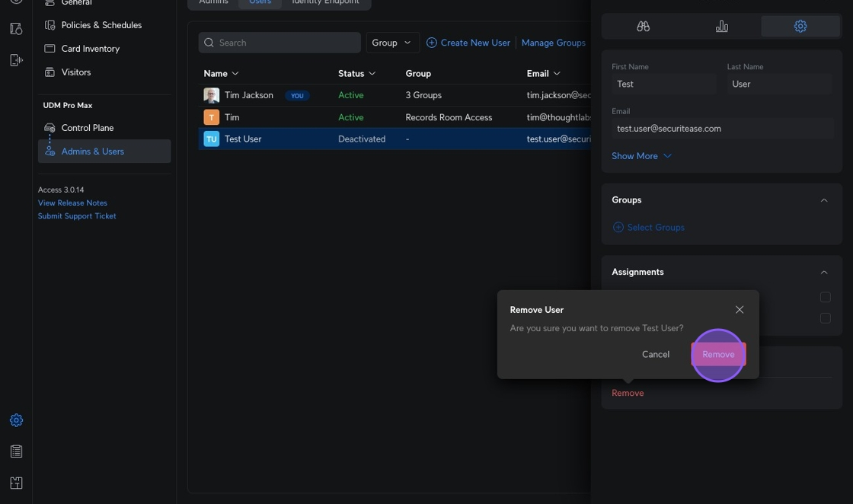The image size is (853, 504).
Task: Click the Visitors icon in sidebar
Action: [x=50, y=72]
